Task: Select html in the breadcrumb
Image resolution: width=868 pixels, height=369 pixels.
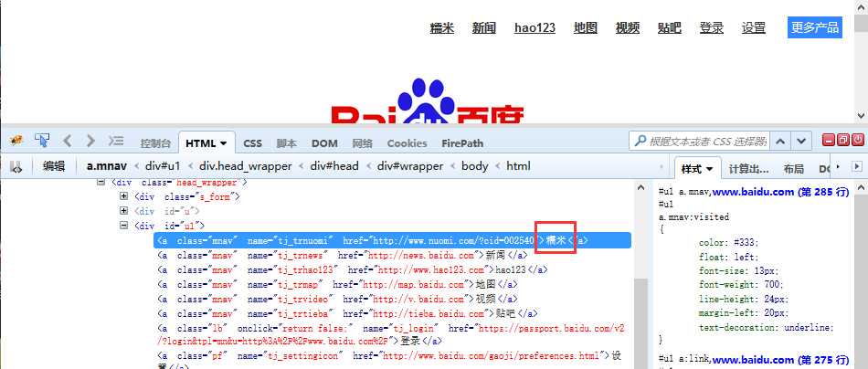Action: coord(518,166)
